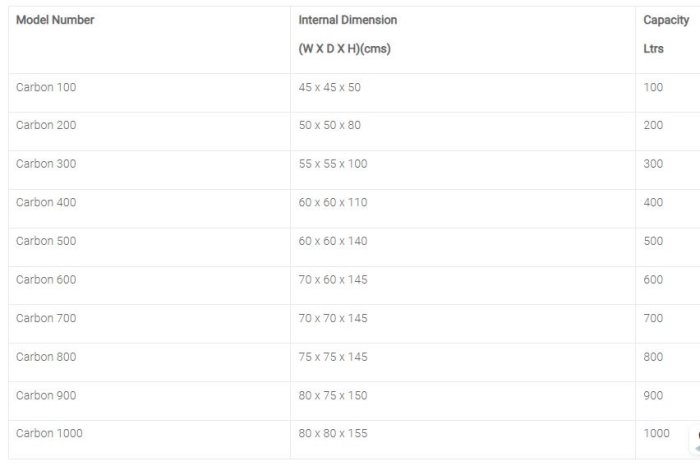The height and width of the screenshot is (466, 700).
Task: Click the Carbon 700 row label
Action: pyautogui.click(x=46, y=318)
